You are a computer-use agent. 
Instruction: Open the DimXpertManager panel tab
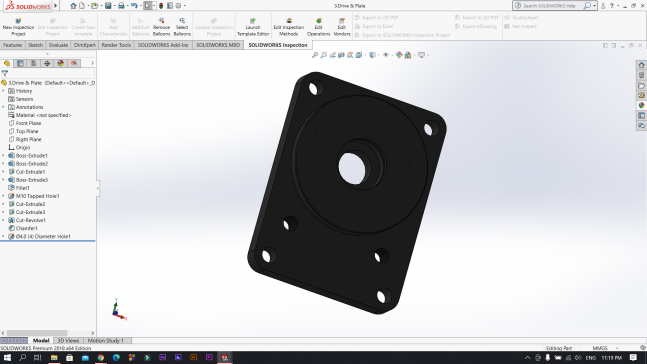click(47, 63)
